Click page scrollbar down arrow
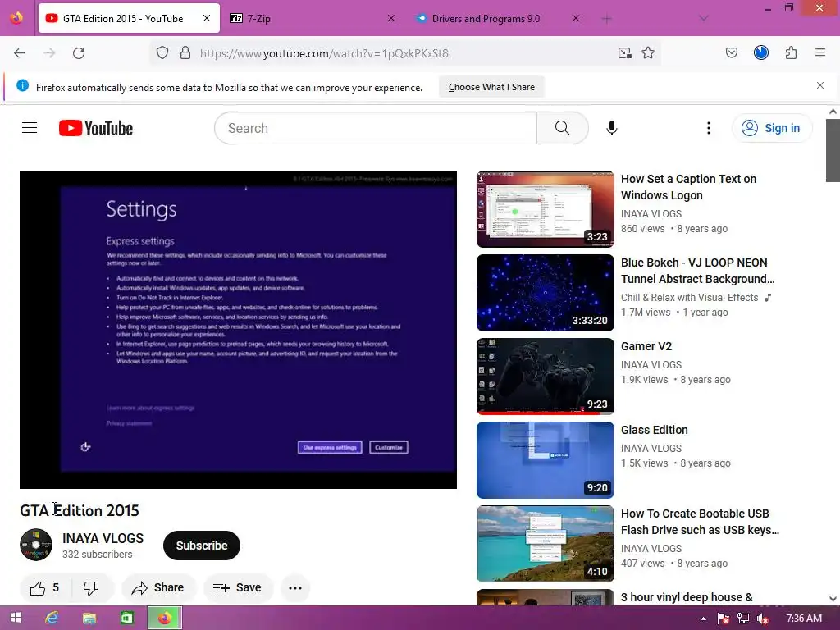Screen dimensions: 840x630 (x=833, y=598)
